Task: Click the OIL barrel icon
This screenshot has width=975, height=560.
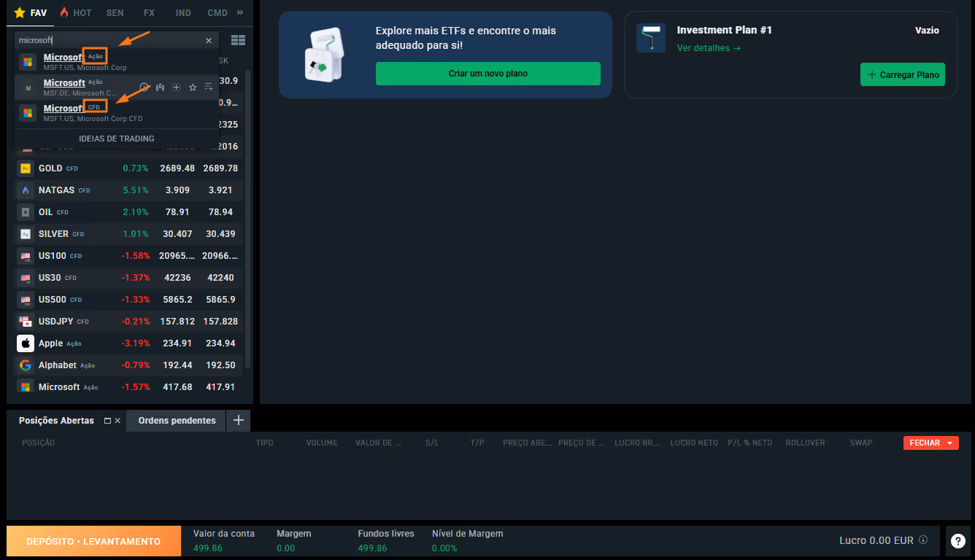Action: pos(26,212)
